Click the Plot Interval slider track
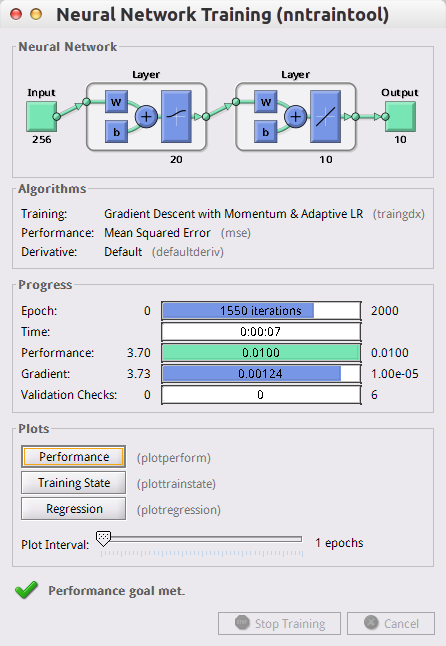 pos(201,539)
